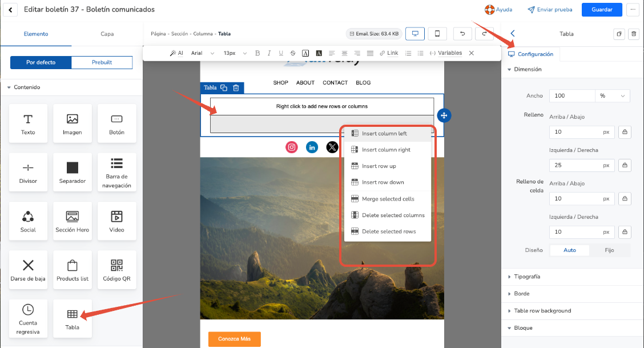Open the Arial font family dropdown
The image size is (644, 348).
[203, 53]
